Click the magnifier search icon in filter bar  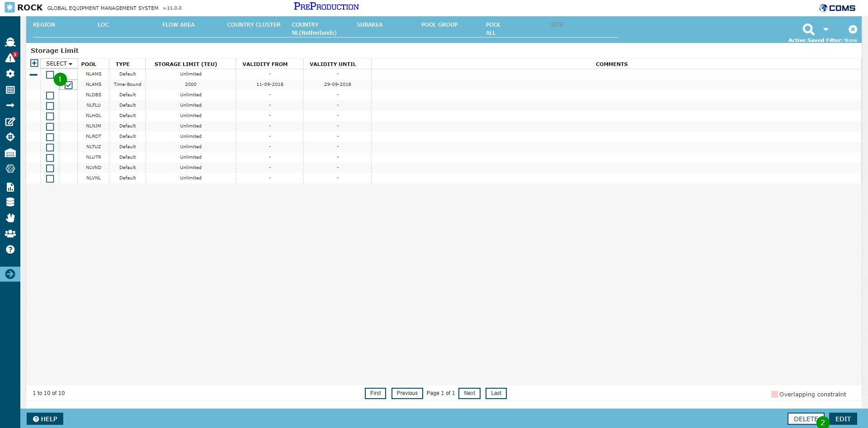tap(808, 29)
